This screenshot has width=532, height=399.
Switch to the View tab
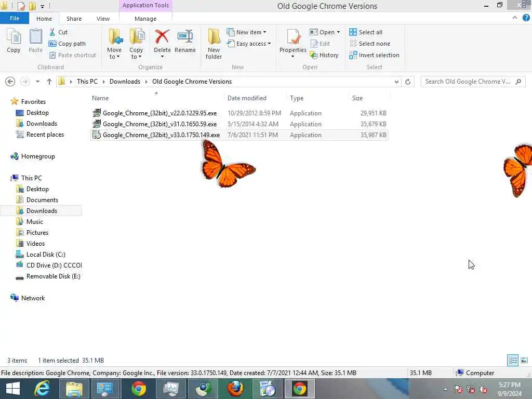tap(103, 19)
